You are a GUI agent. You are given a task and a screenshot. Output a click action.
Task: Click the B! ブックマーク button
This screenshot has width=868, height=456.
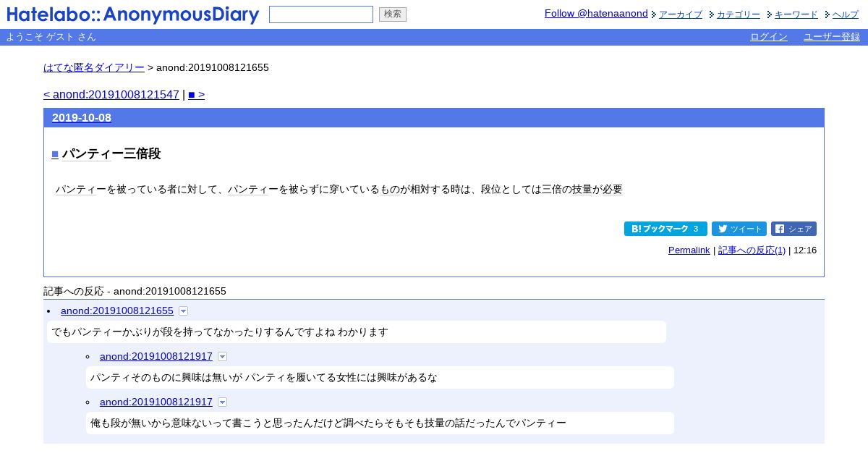(x=665, y=229)
